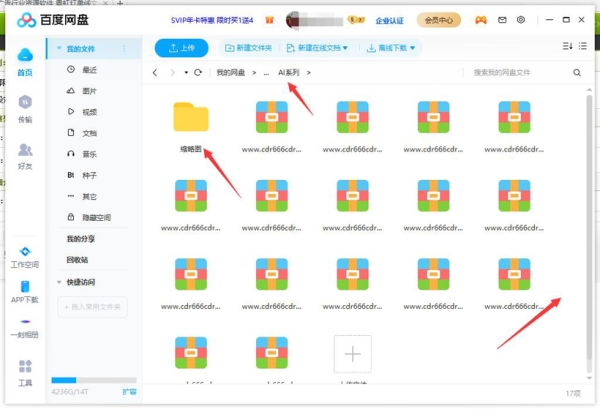
Task: Click the scrollbar up arrow
Action: [589, 90]
